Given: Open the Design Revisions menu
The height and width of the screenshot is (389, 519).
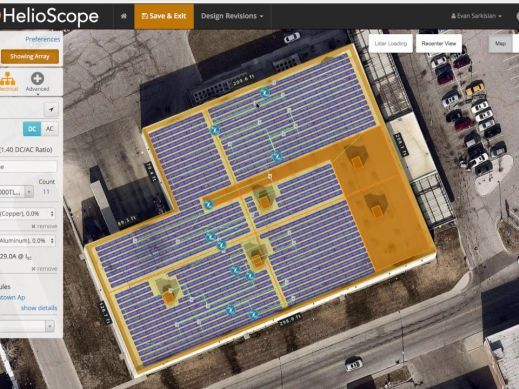Looking at the screenshot, I should click(232, 16).
